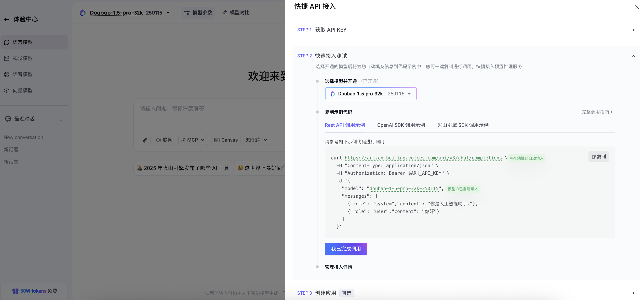
Task: Open the 完整调用指南 link
Action: coord(597,112)
